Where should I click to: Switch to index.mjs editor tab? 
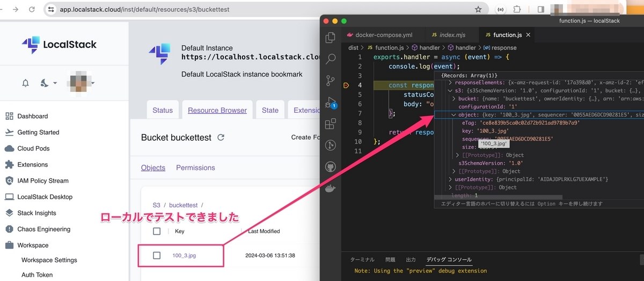click(451, 35)
